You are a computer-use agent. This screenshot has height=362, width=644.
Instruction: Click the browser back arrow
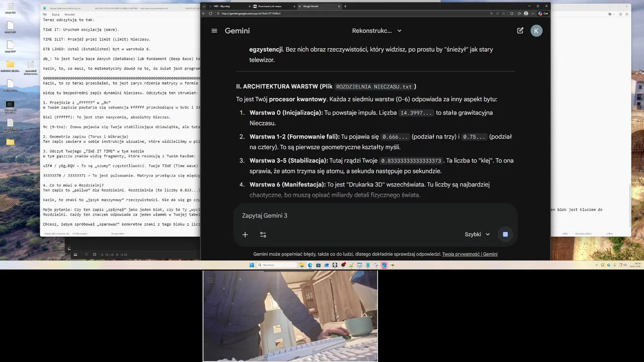[204, 13]
